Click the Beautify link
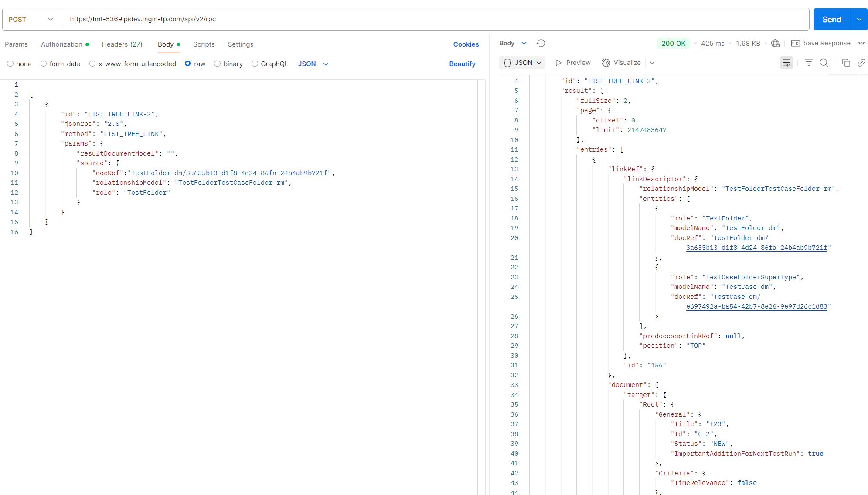 pyautogui.click(x=462, y=64)
